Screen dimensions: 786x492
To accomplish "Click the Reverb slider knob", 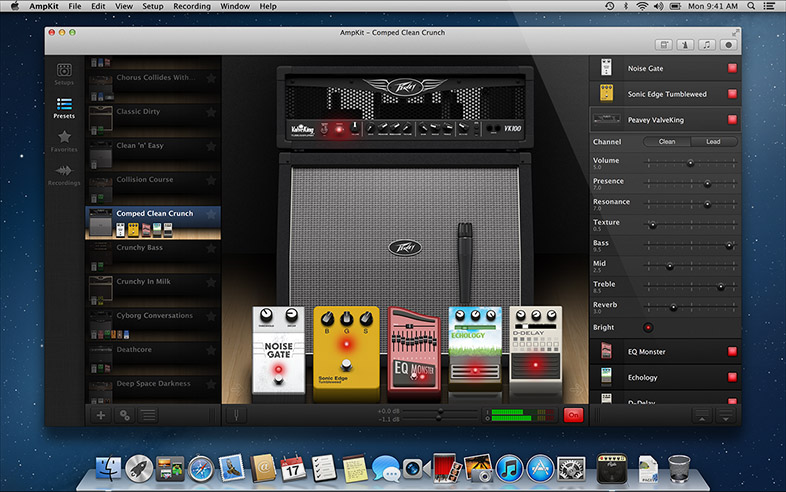I will [x=673, y=307].
